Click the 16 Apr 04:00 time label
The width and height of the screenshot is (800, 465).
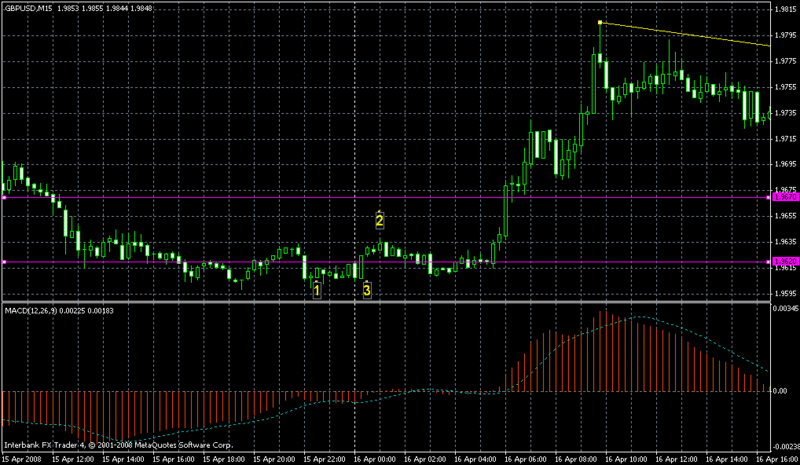click(475, 459)
